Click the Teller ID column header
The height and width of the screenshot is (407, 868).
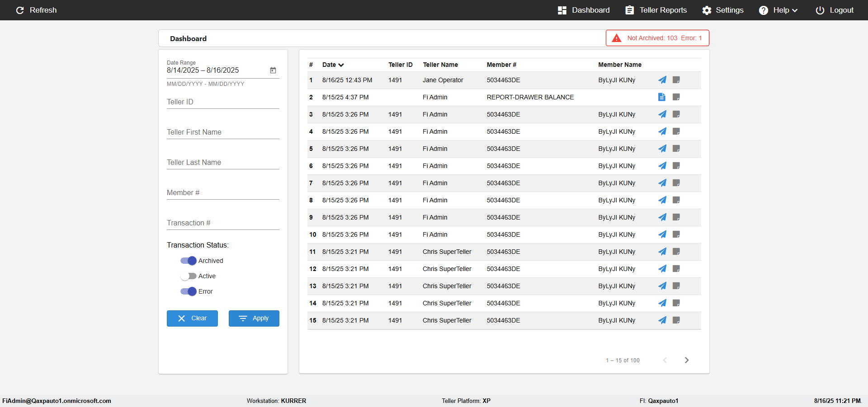(x=401, y=65)
